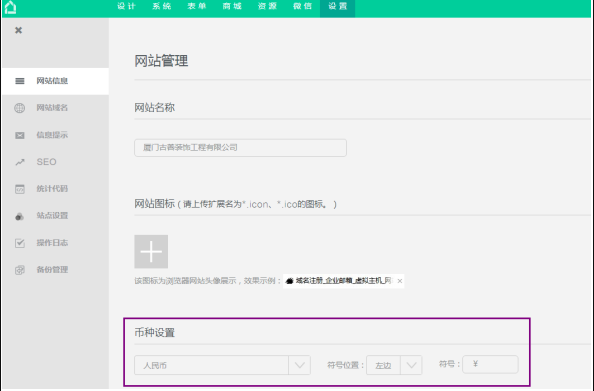594x391 pixels.
Task: Open the 设计 top menu
Action: pyautogui.click(x=126, y=6)
